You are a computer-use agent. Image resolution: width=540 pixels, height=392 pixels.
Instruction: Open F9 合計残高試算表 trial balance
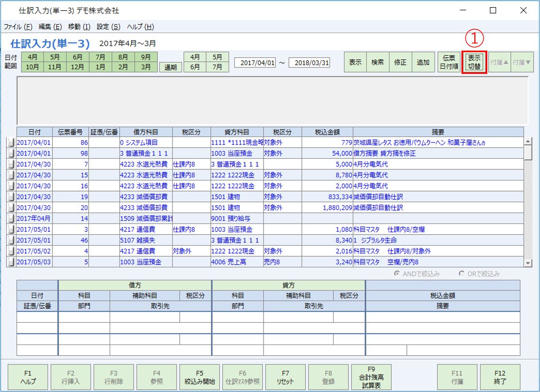point(371,376)
